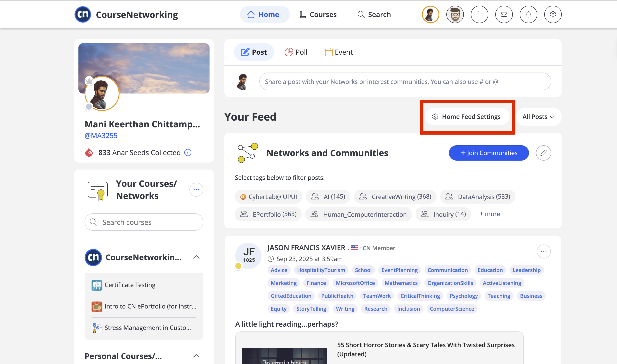Toggle the EPortfolio (565) tag filter
Screen dimensions: 617x364
(x=268, y=214)
